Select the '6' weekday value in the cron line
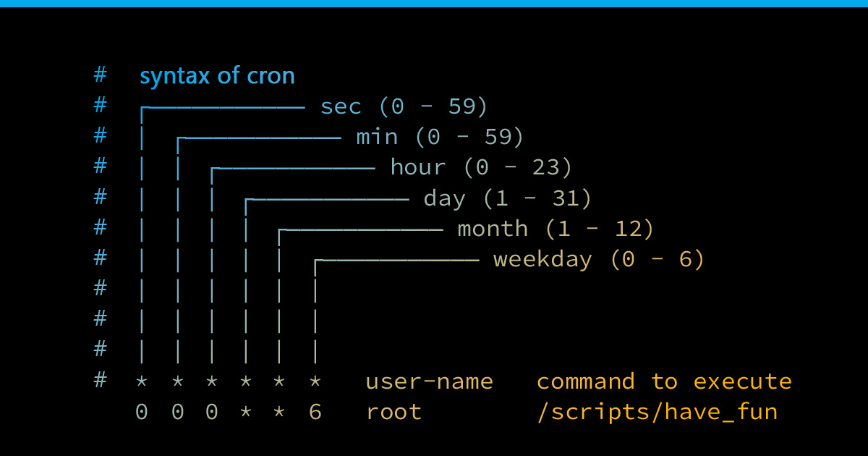Viewport: 868px width, 456px height. (315, 411)
